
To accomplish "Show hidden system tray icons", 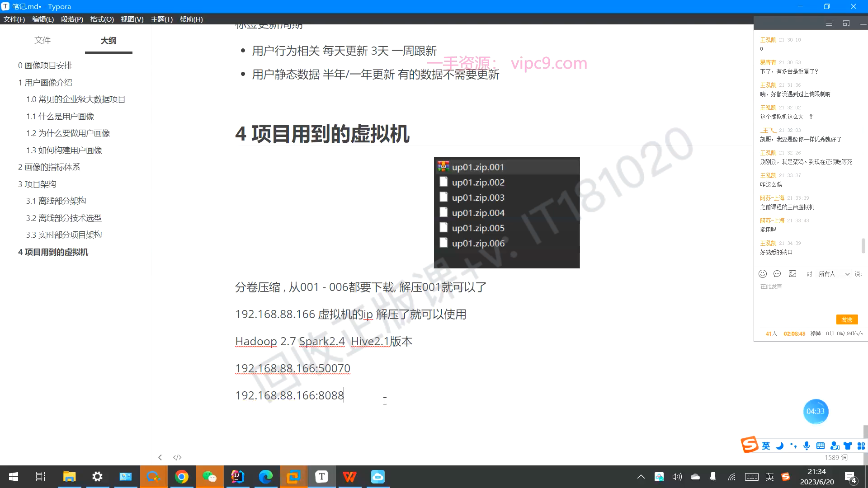I will pos(641,477).
